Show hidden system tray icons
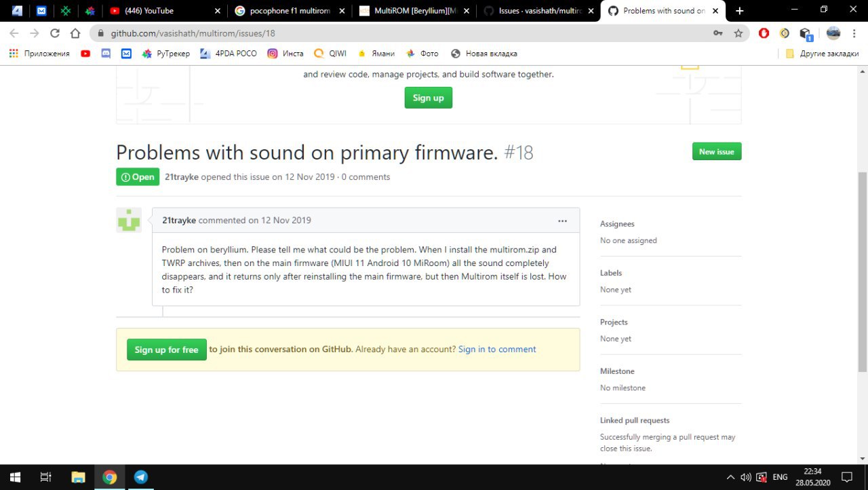The width and height of the screenshot is (868, 490). [x=730, y=477]
